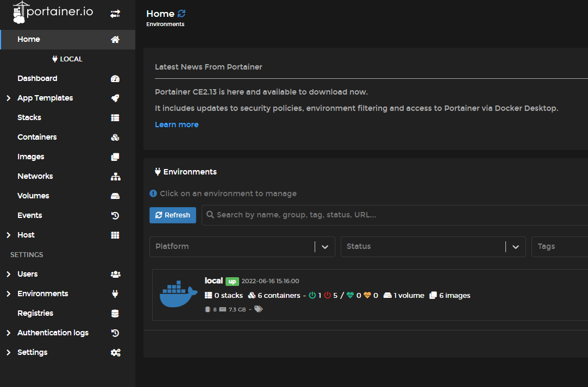This screenshot has width=588, height=387.
Task: Go to Home in the sidebar
Action: (x=68, y=39)
